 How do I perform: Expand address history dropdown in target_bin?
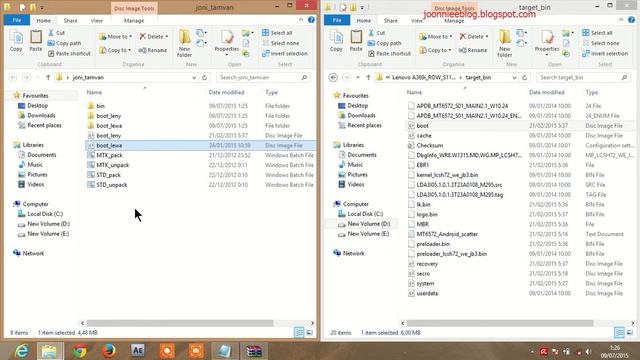514,77
